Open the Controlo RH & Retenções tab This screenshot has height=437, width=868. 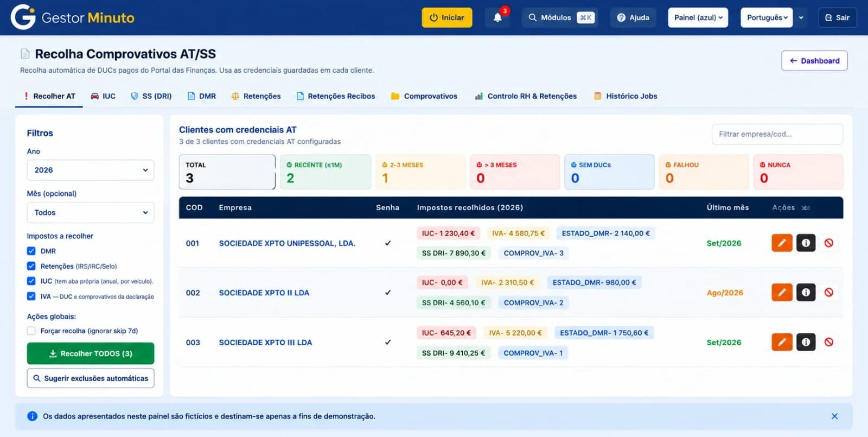[526, 96]
